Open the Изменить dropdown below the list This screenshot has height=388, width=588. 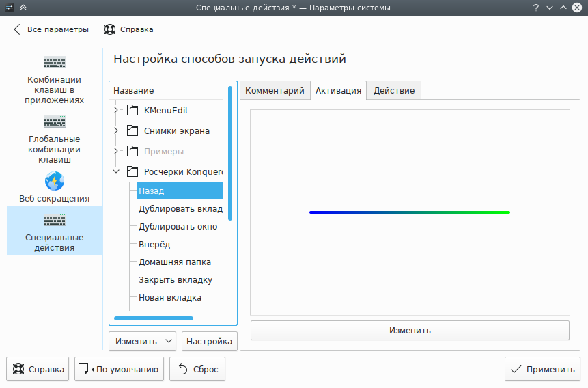tap(142, 341)
